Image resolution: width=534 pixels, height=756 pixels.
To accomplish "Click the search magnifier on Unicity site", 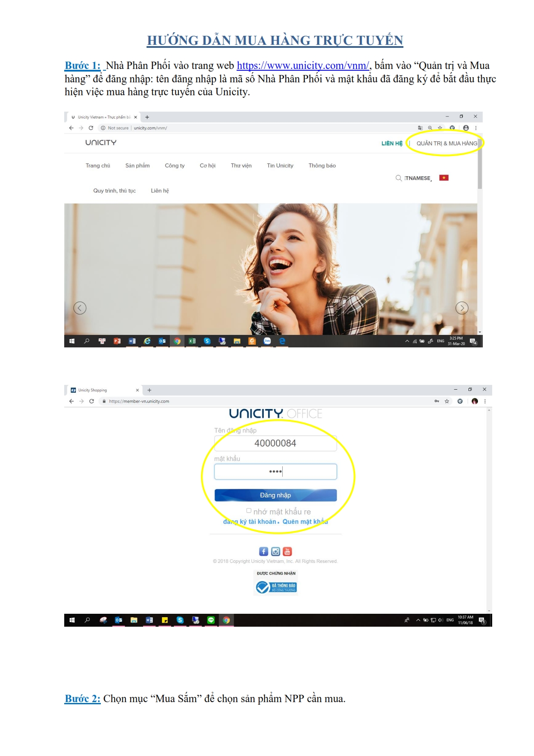I will click(x=399, y=178).
